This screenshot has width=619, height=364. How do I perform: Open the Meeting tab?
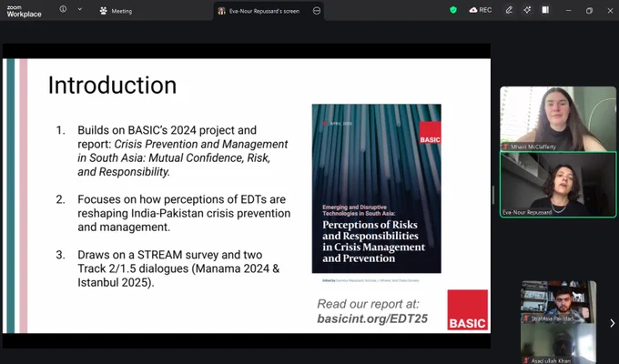116,11
